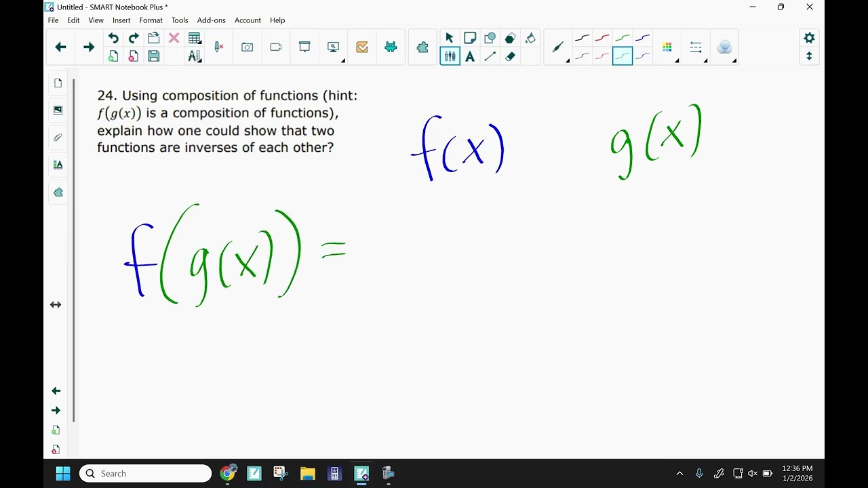Show the screen shade
This screenshot has height=488, width=868.
pyautogui.click(x=304, y=47)
